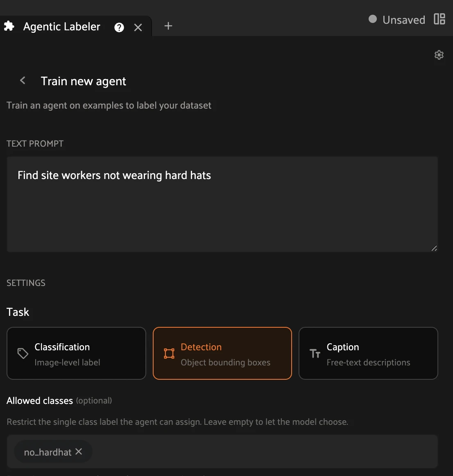Edit the text prompt field
This screenshot has height=476, width=453.
(x=222, y=204)
